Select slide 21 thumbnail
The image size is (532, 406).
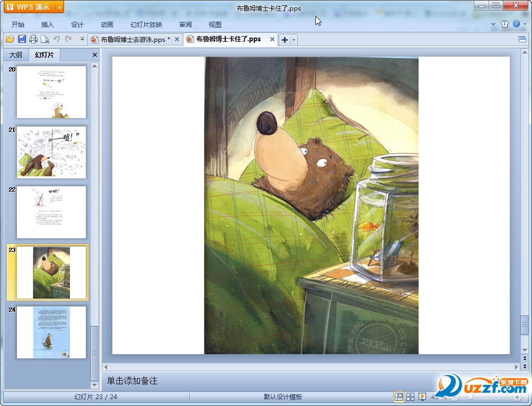(51, 152)
